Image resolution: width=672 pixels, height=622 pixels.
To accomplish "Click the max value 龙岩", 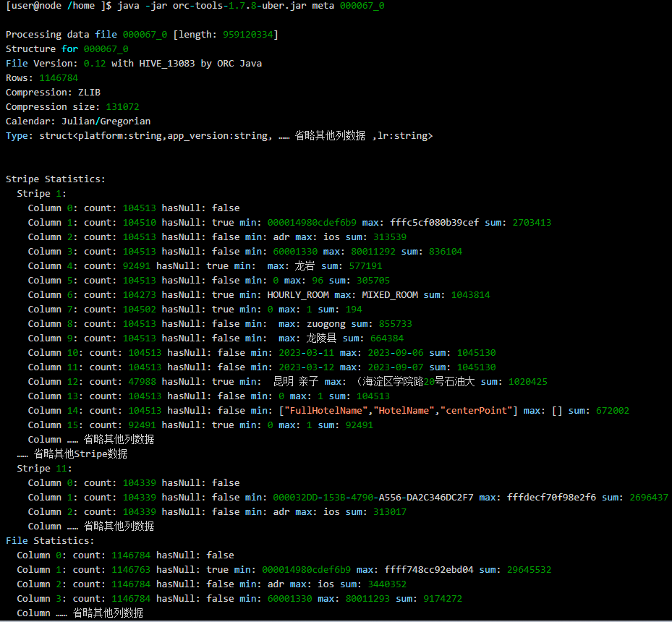I will click(x=305, y=266).
